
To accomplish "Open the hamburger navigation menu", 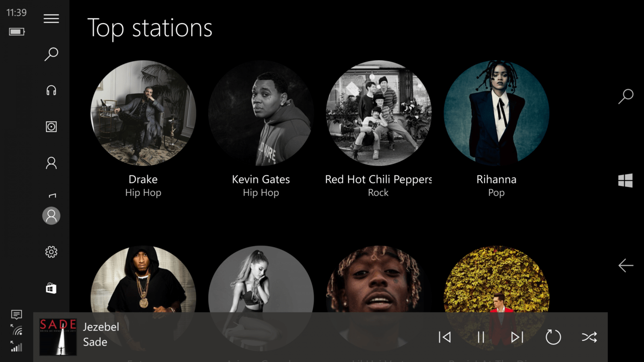I will [51, 18].
